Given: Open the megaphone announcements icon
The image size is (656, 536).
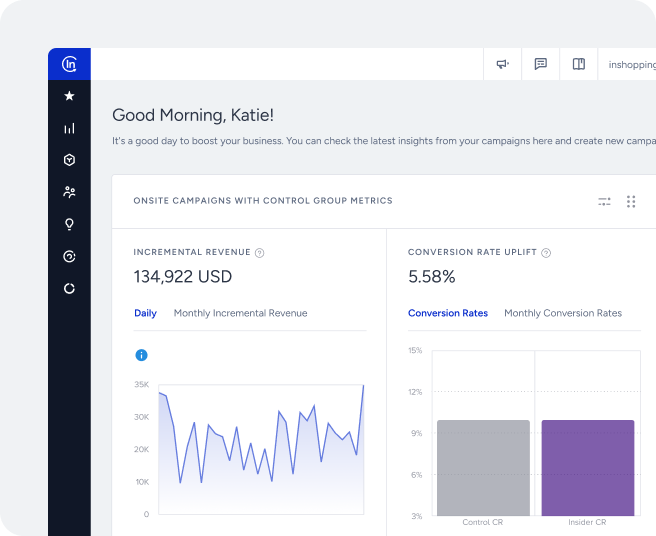Looking at the screenshot, I should (502, 64).
